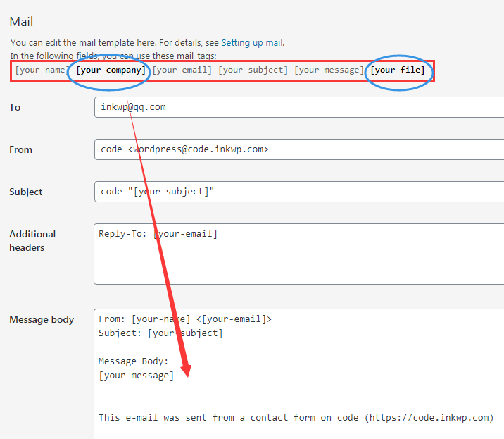Click the 'From: [your-name]' body line

point(185,319)
